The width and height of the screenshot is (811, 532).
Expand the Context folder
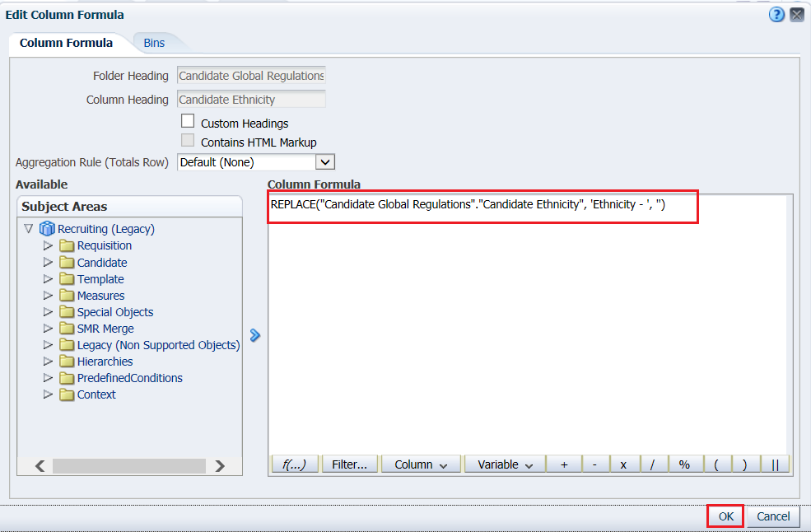[48, 394]
